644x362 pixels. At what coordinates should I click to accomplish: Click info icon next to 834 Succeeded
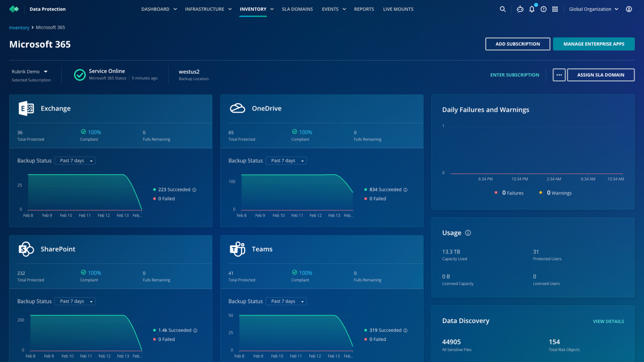click(405, 190)
